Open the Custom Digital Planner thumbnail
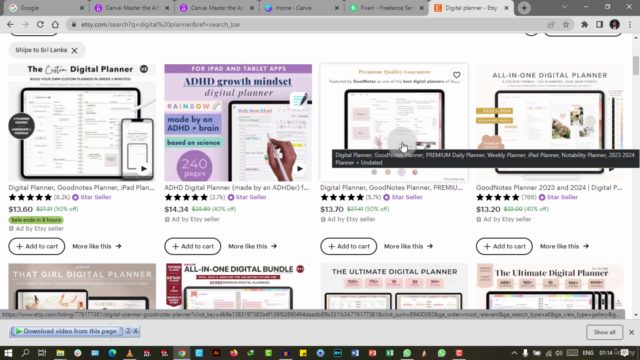This screenshot has height=360, width=640. coord(82,122)
